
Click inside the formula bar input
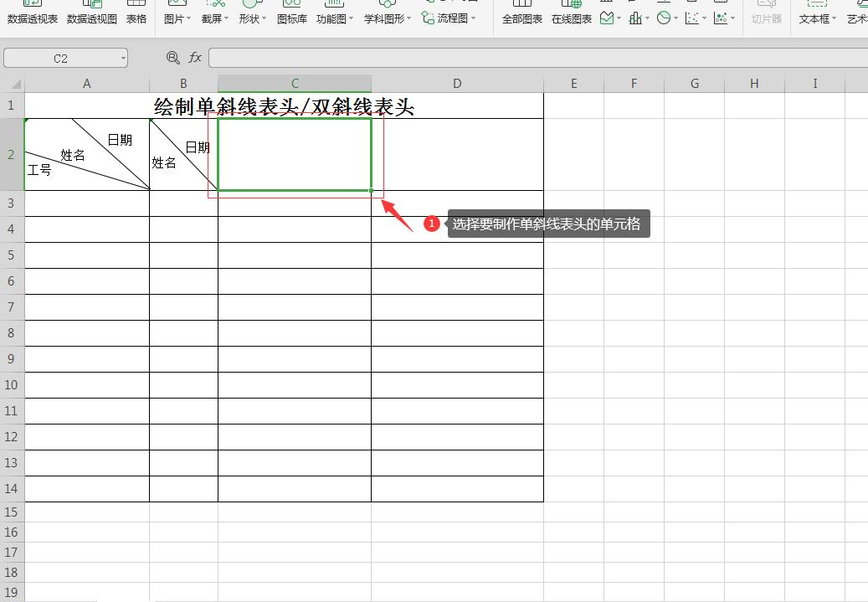point(536,58)
